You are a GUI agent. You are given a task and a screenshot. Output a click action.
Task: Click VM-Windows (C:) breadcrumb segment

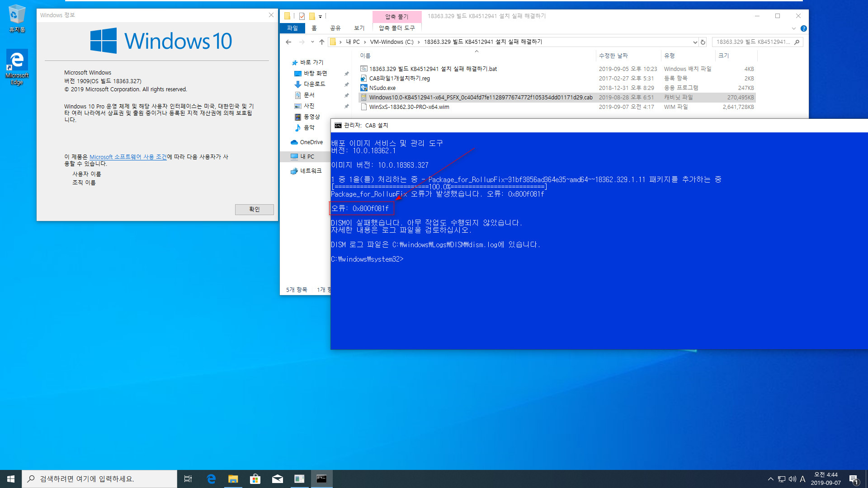392,42
